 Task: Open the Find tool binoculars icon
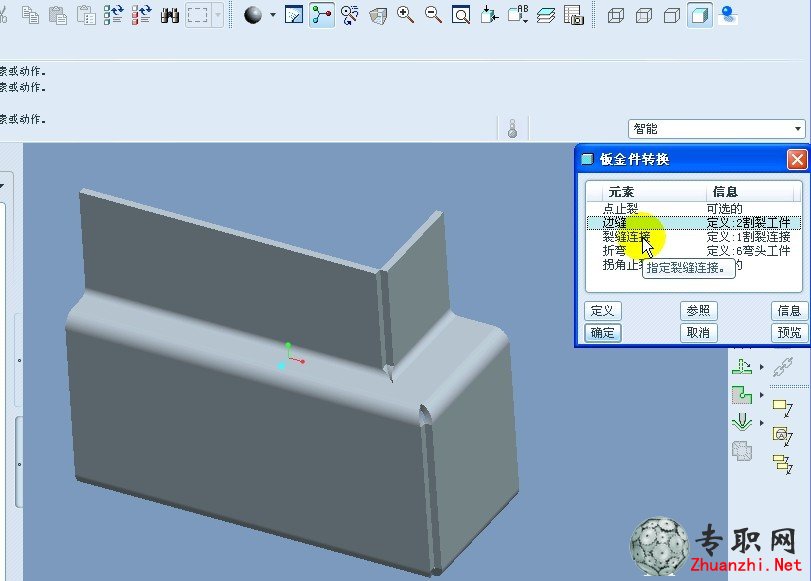(x=169, y=15)
